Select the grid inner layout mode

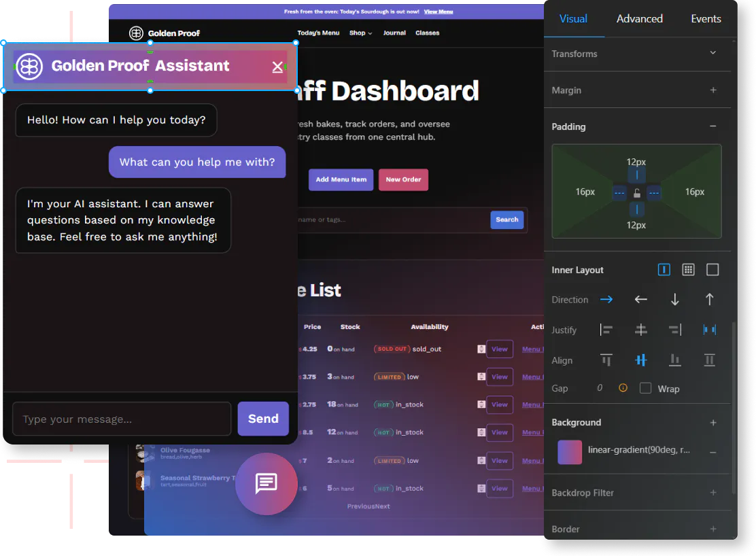point(689,270)
